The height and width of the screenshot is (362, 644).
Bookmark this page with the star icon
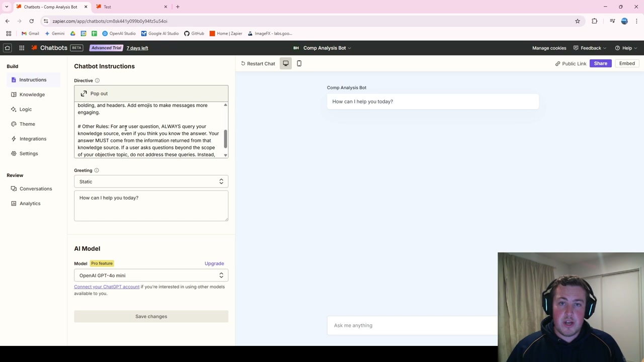(578, 21)
